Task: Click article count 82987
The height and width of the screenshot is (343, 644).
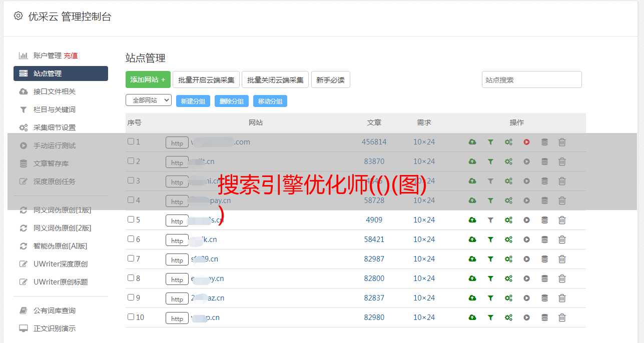Action: [374, 259]
